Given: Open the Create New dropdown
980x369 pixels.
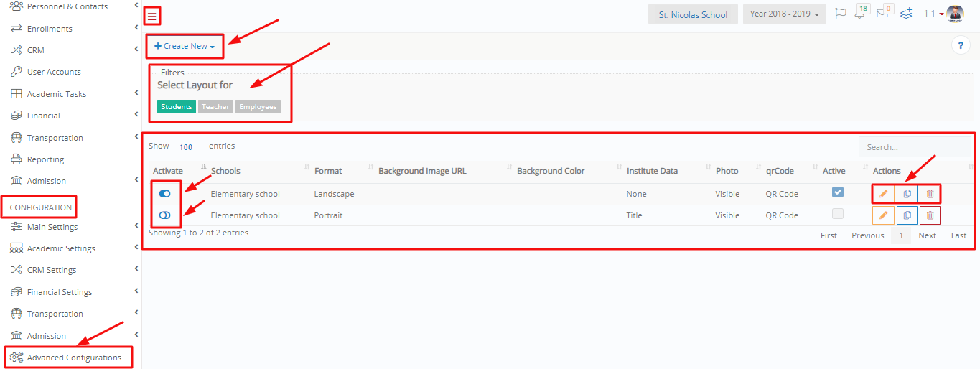Looking at the screenshot, I should [x=185, y=46].
